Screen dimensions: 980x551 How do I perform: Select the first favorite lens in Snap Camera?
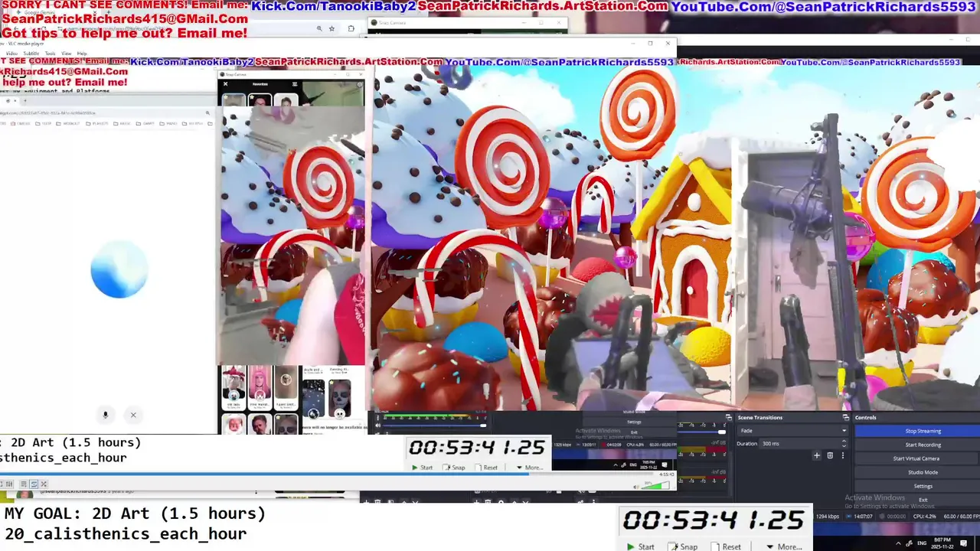(234, 101)
